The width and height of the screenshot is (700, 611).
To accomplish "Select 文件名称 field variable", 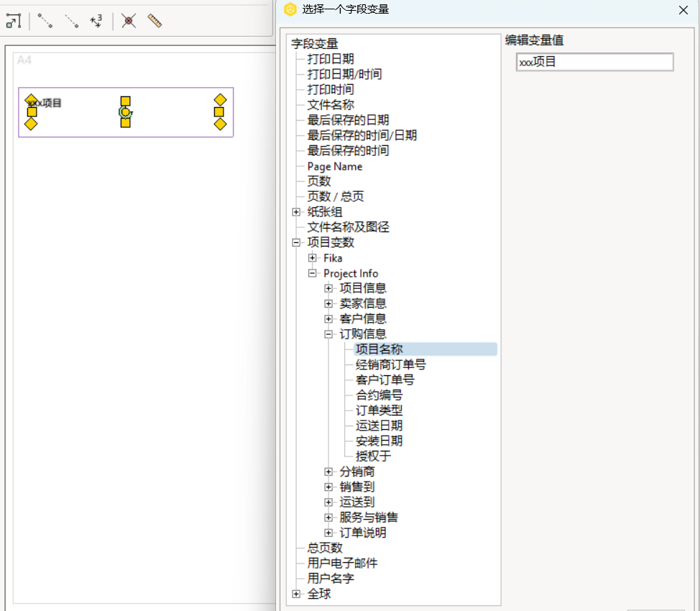I will pyautogui.click(x=331, y=104).
